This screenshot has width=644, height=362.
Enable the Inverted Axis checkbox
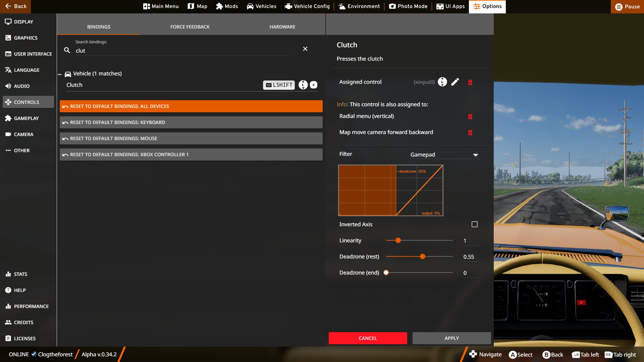474,224
